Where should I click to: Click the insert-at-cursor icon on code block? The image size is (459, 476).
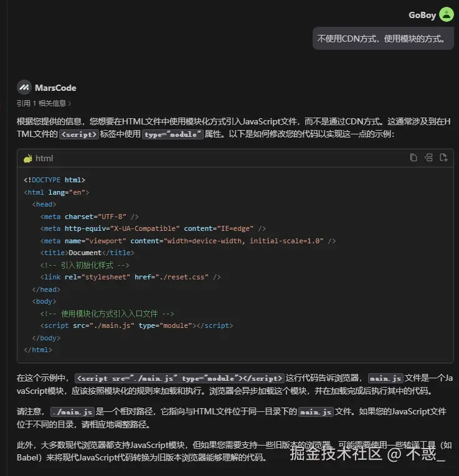(x=428, y=157)
